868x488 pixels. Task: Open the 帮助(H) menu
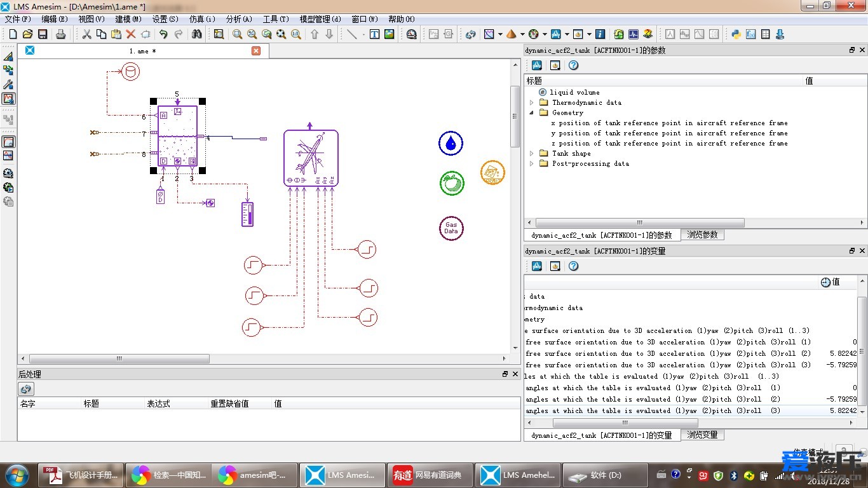[401, 19]
